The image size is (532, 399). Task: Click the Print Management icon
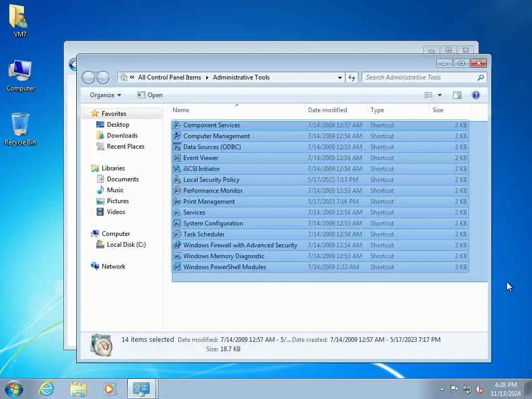177,202
